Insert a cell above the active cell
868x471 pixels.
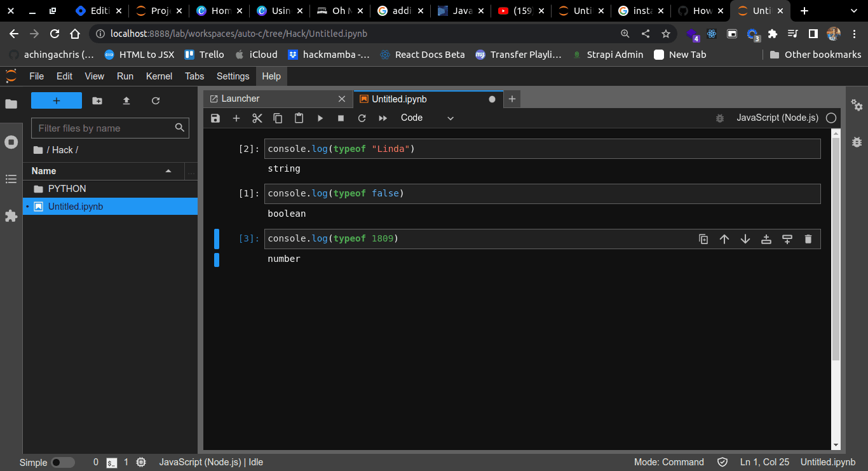click(x=766, y=239)
